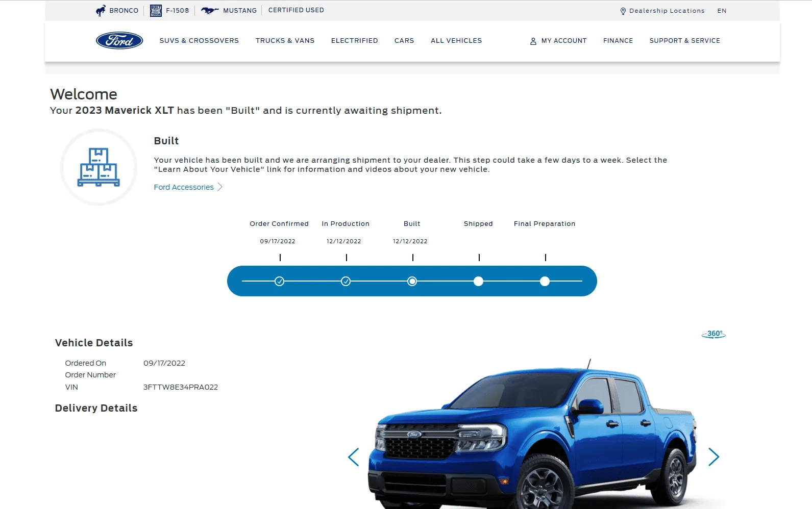Click the In Production label

[346, 224]
